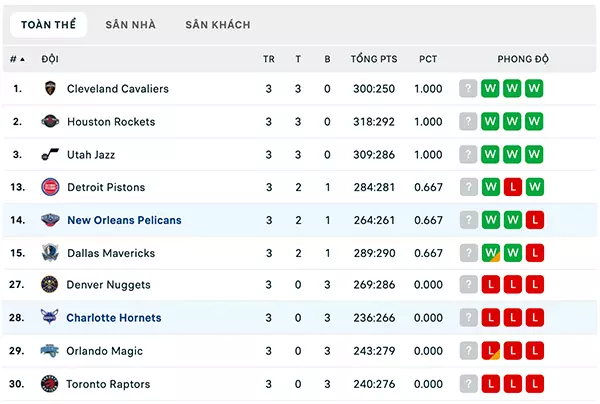Viewport: 600px width, 404px height.
Task: Click Detroit Pistons red L form badge
Action: click(x=513, y=187)
